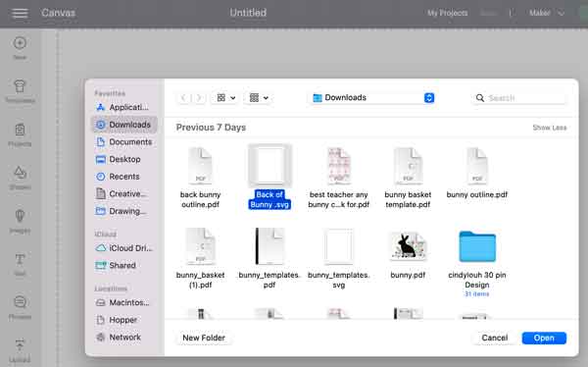Open the icon view mode dropdown

point(226,98)
